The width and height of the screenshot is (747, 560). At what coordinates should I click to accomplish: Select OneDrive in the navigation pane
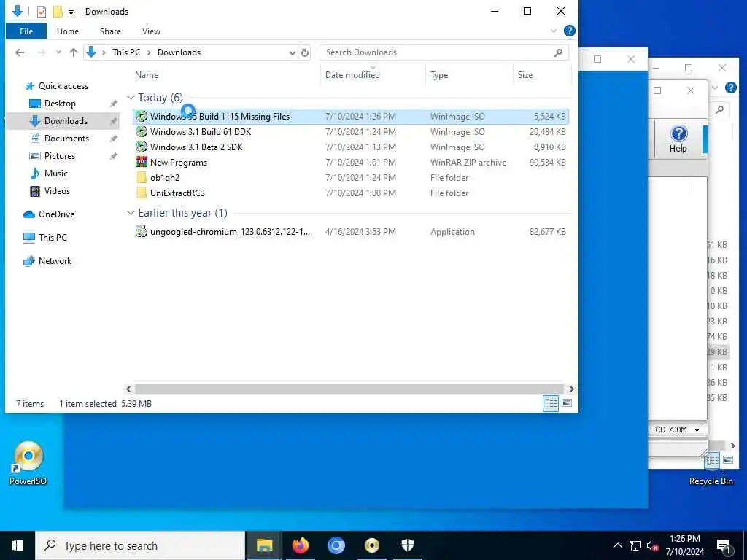(x=56, y=214)
